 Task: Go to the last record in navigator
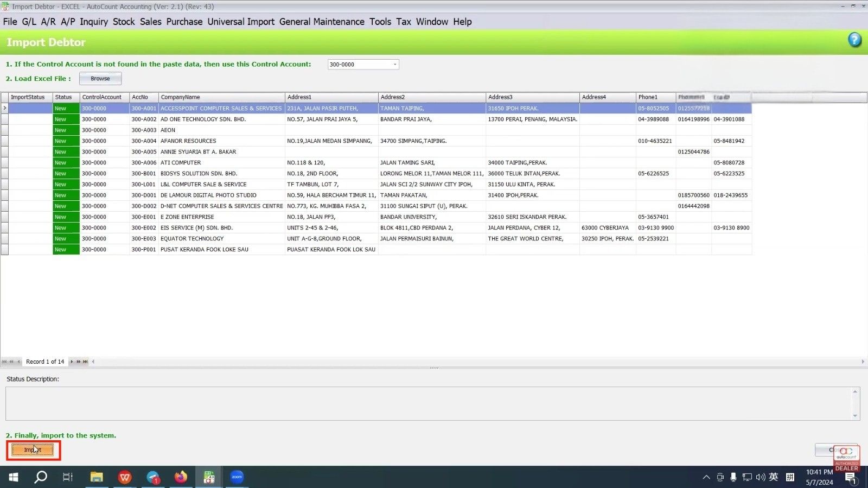85,362
